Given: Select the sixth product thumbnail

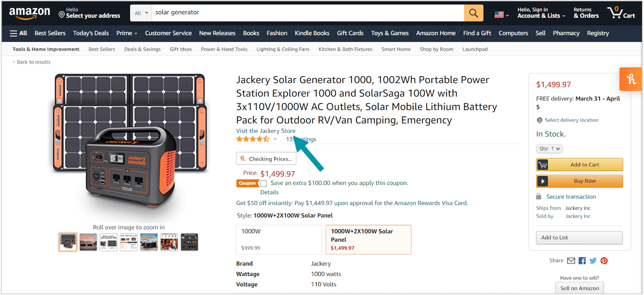Looking at the screenshot, I should (x=169, y=242).
